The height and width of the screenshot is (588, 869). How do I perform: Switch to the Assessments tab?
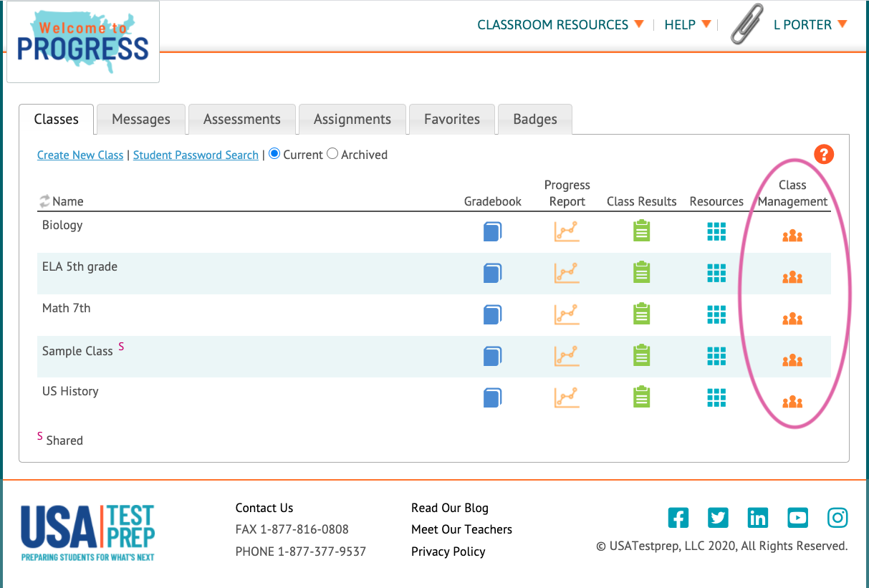pos(242,120)
